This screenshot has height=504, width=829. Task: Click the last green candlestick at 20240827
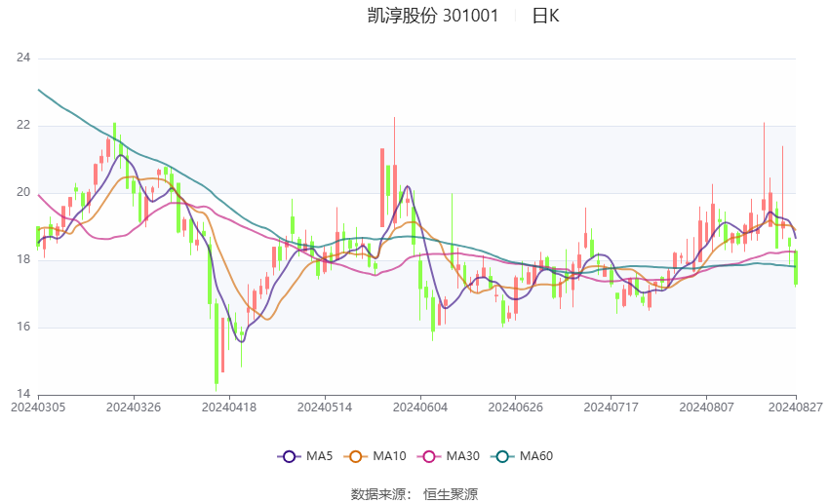pyautogui.click(x=796, y=268)
